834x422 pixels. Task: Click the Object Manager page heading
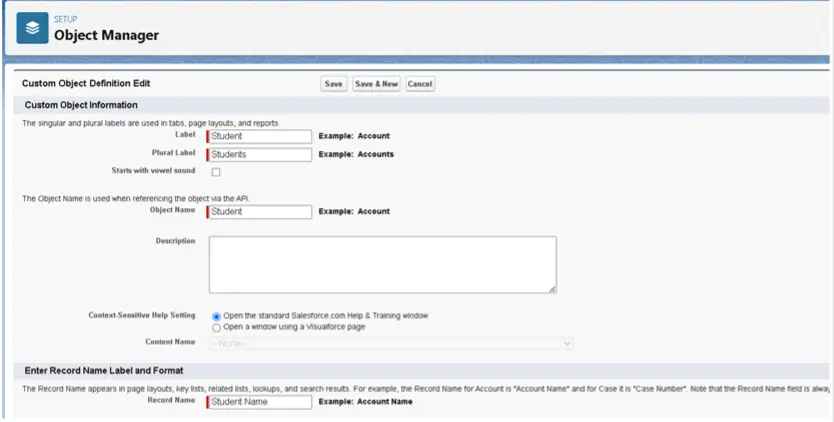click(106, 36)
